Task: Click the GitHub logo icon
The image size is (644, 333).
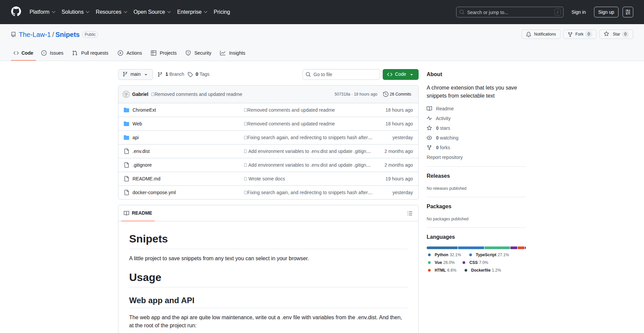Action: tap(16, 12)
